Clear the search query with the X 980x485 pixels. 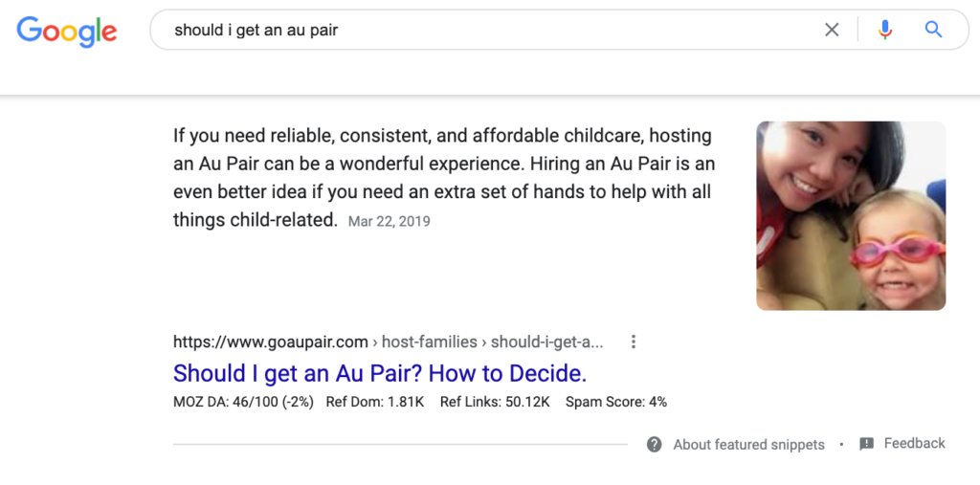tap(832, 30)
